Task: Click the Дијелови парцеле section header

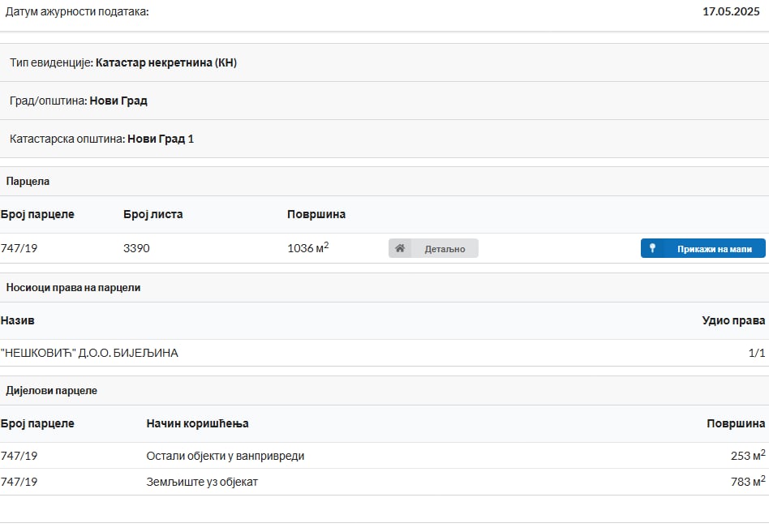Action: click(x=51, y=390)
